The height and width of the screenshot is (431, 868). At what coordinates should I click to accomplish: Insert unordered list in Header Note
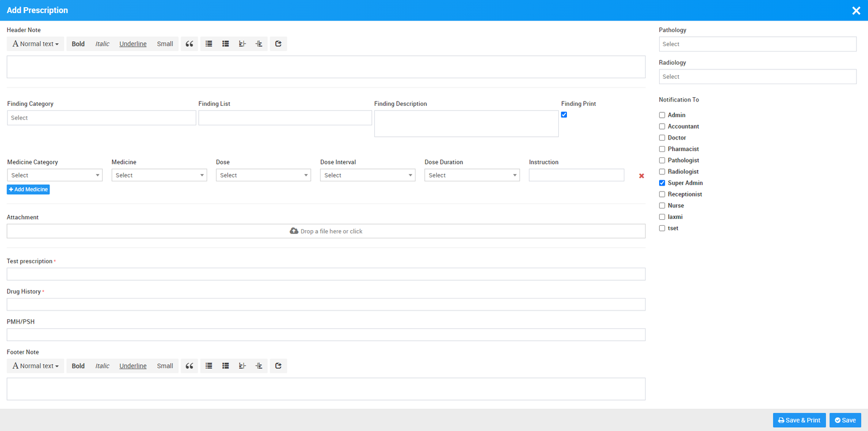click(209, 44)
